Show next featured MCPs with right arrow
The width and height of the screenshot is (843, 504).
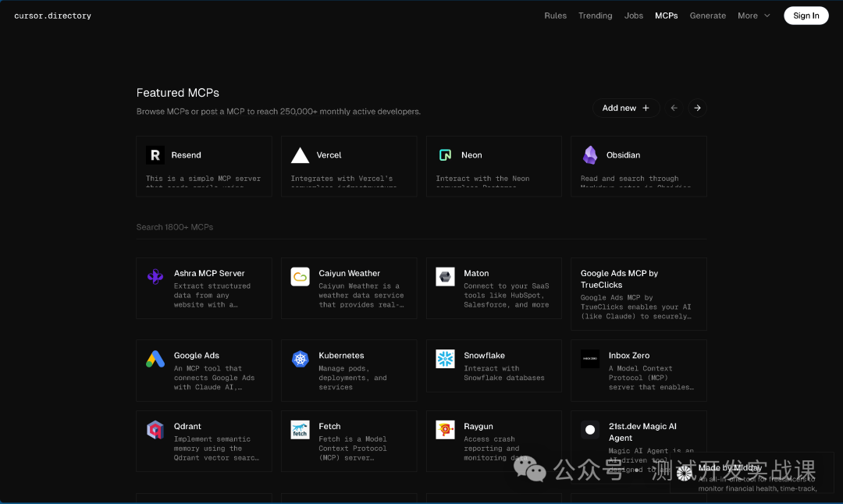click(x=697, y=108)
